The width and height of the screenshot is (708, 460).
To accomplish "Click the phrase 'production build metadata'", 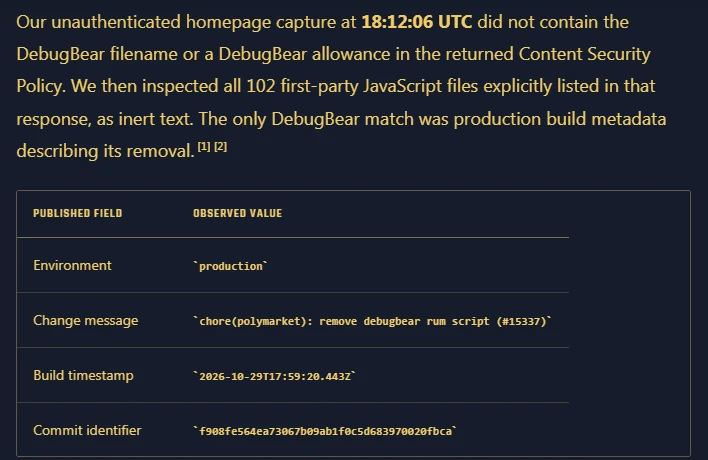I will tap(560, 119).
